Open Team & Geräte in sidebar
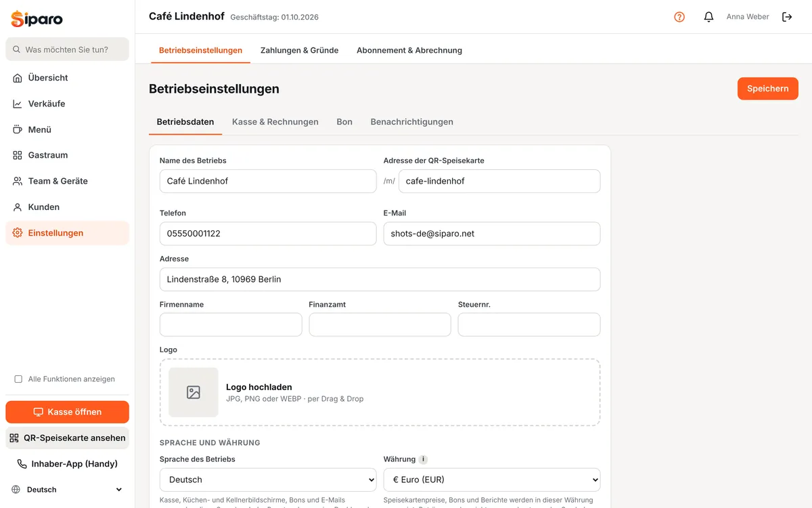This screenshot has height=508, width=812. click(67, 181)
